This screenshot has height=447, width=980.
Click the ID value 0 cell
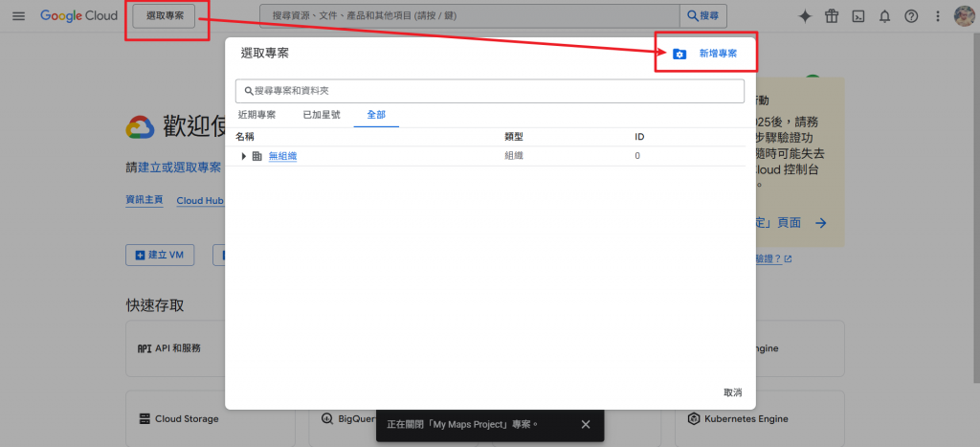click(637, 156)
